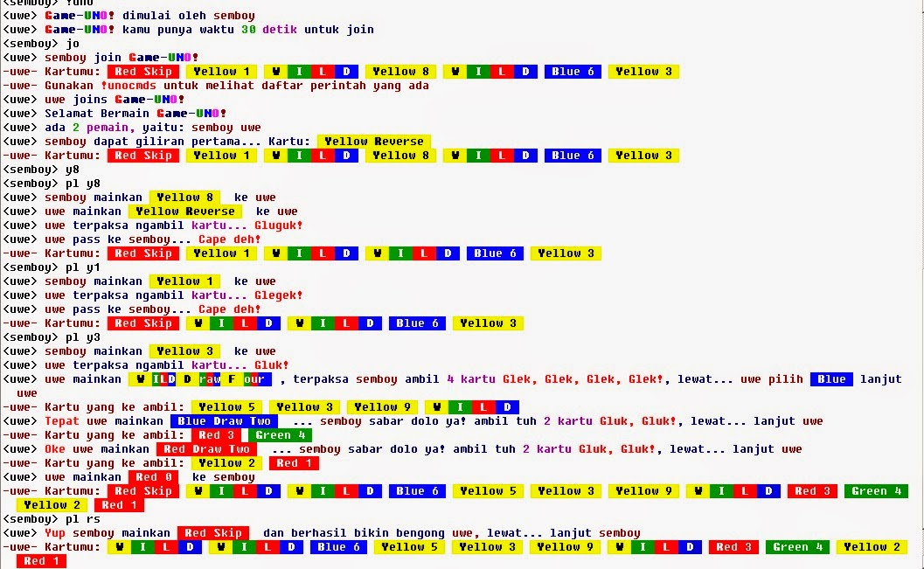Screen dimensions: 924x569
Task: Click the red 'Gluk!' after 'ngambil kartu...'
Action: point(271,365)
